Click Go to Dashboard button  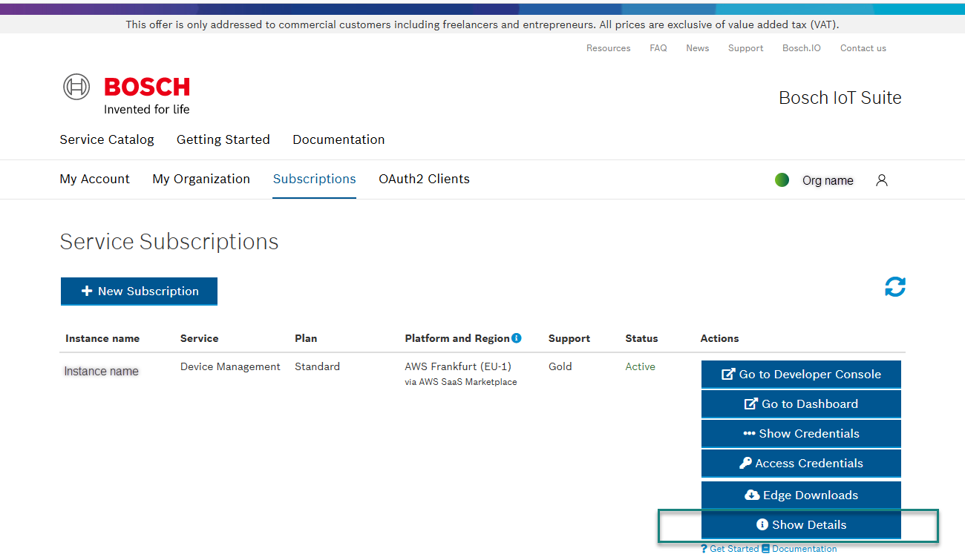click(x=801, y=404)
